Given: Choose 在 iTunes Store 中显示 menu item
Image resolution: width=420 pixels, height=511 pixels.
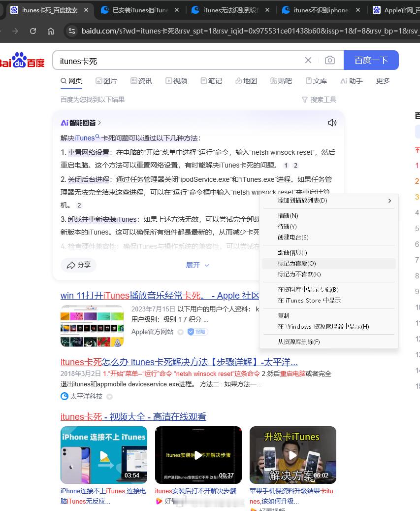Looking at the screenshot, I should [x=329, y=301].
